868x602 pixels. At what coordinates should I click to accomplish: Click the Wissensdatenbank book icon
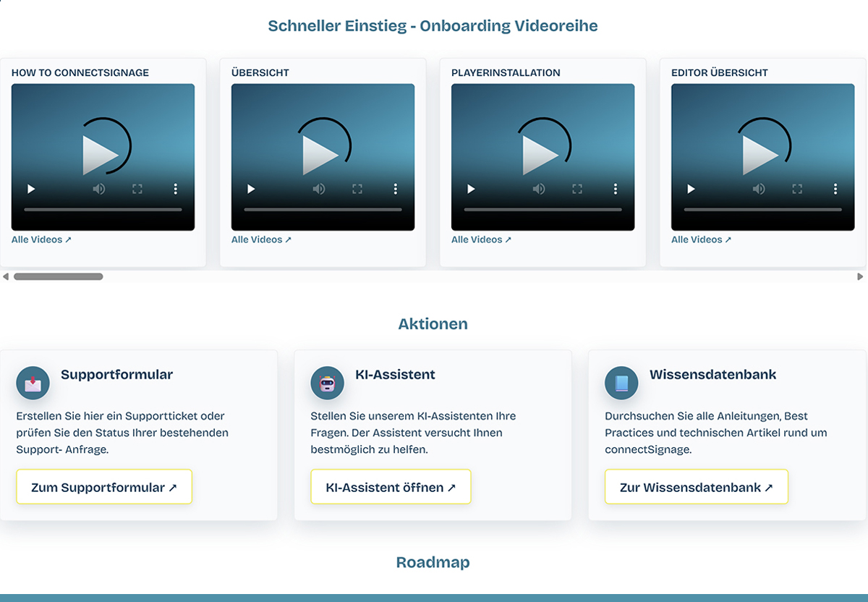[621, 383]
